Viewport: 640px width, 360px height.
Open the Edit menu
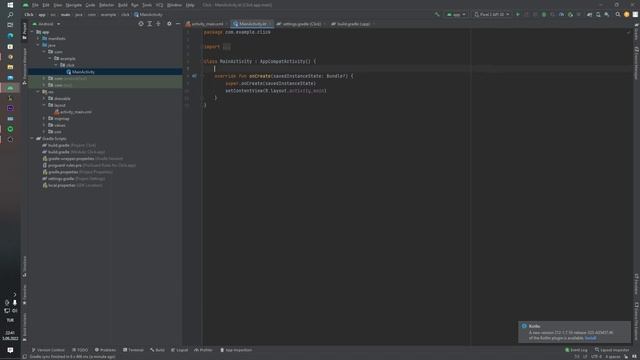[x=46, y=5]
